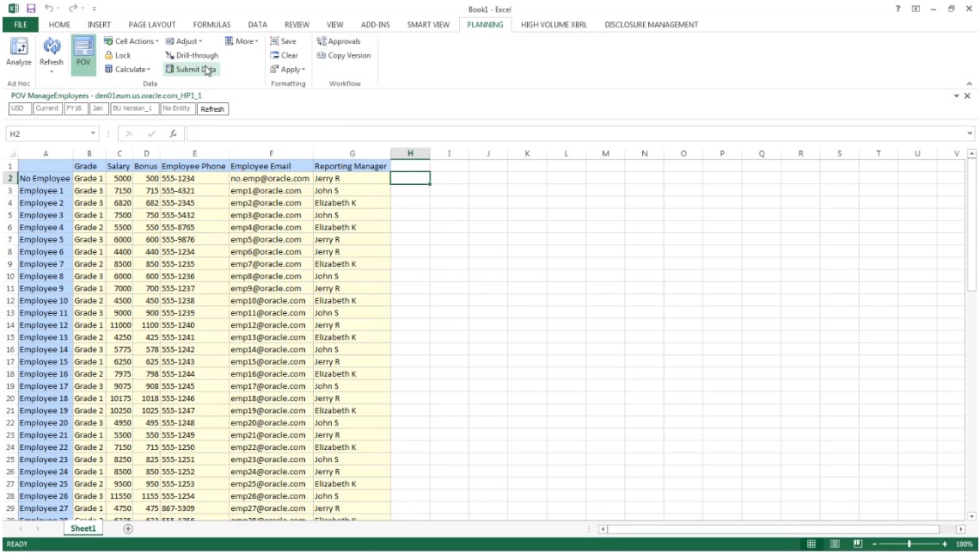Add a new worksheet with the plus button
This screenshot has height=554, width=980.
pos(126,528)
